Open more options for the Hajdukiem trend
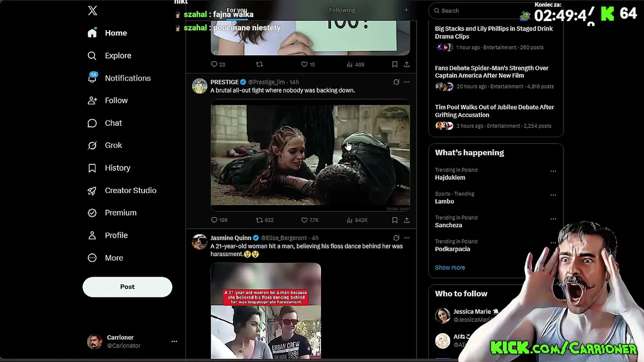Image resolution: width=644 pixels, height=362 pixels. 553,171
